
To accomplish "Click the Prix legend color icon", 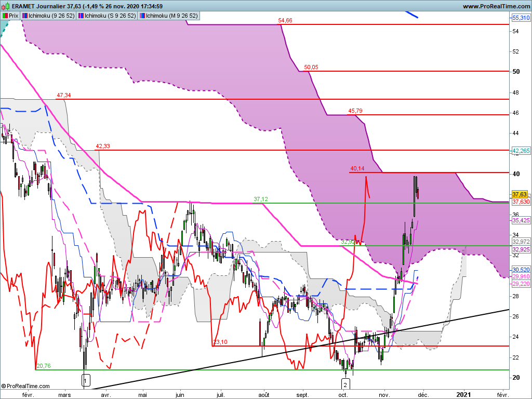I will (x=5, y=16).
